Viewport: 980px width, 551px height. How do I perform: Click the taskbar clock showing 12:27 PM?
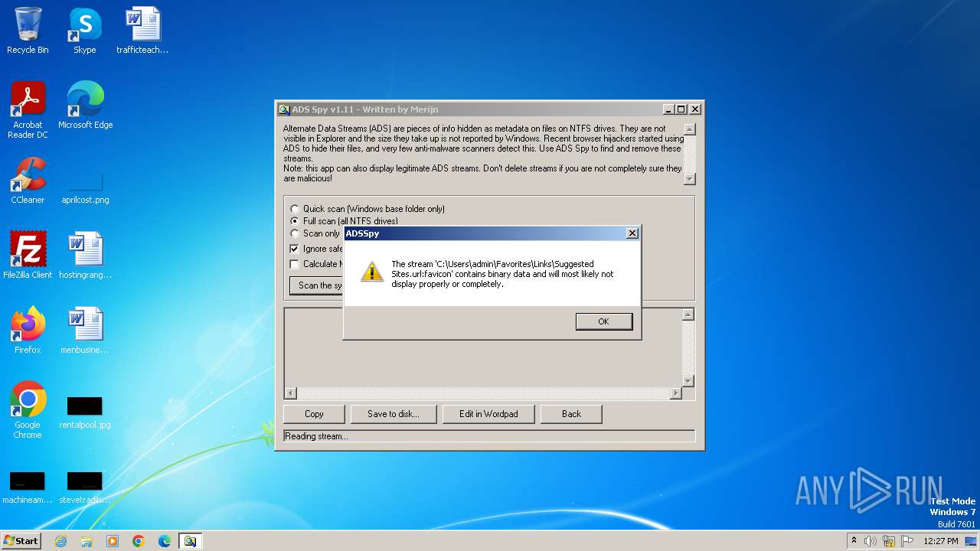pyautogui.click(x=940, y=541)
